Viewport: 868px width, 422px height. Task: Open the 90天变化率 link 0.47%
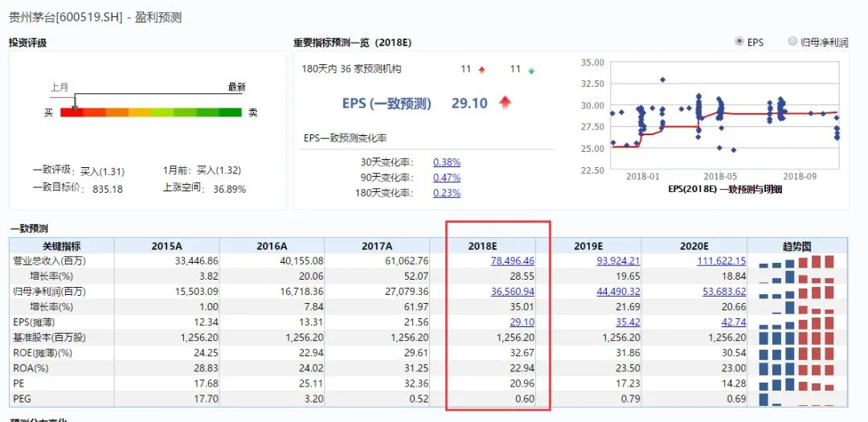(447, 178)
